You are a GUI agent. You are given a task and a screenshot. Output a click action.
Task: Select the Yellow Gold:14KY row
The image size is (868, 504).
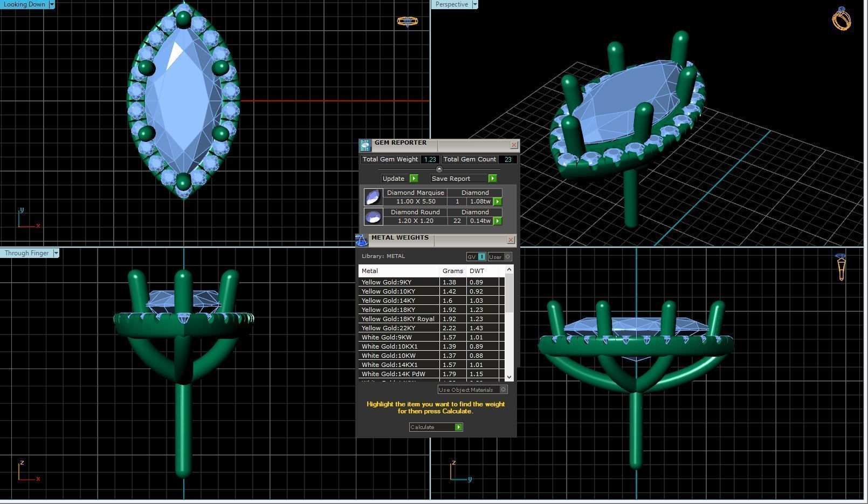[x=431, y=301]
